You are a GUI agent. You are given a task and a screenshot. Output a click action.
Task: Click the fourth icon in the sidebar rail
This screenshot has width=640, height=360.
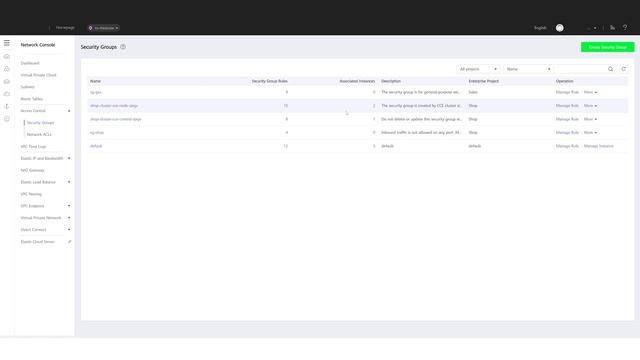pyautogui.click(x=7, y=94)
